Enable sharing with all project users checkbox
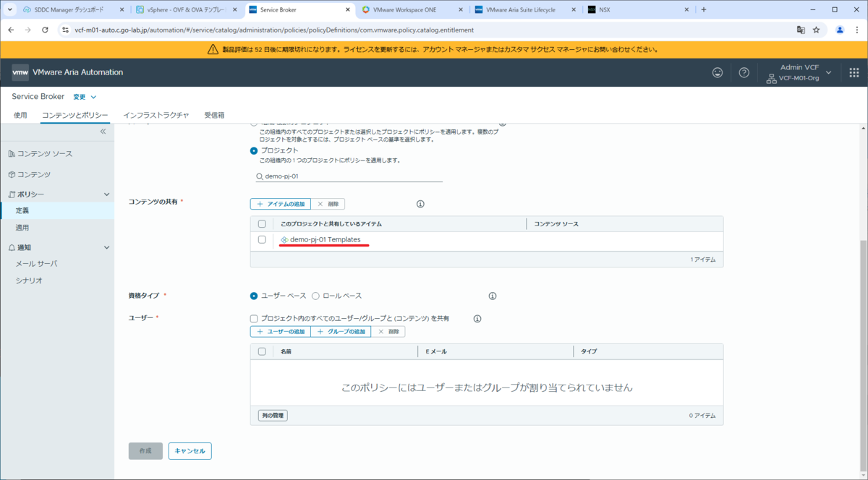Screen dimensions: 868x480 254,318
